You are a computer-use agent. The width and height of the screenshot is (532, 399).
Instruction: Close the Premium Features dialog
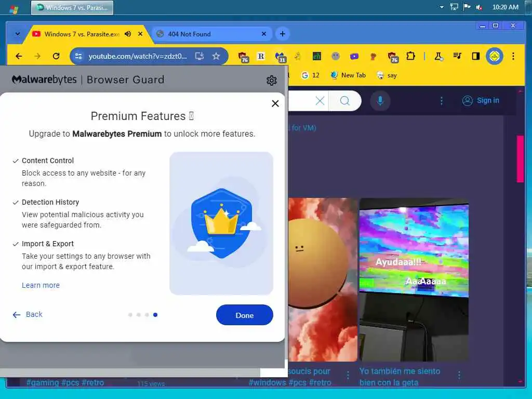pos(275,103)
